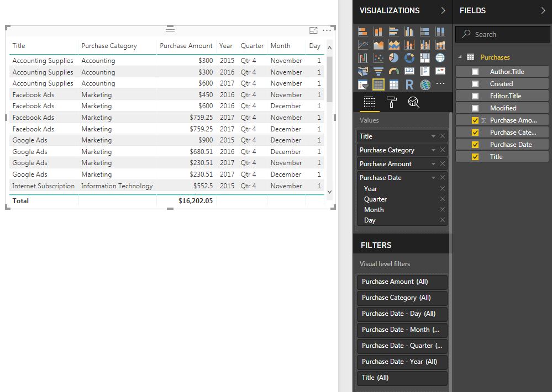This screenshot has width=552, height=392.
Task: Expand the Purchase Amount (All) filter
Action: click(x=402, y=282)
